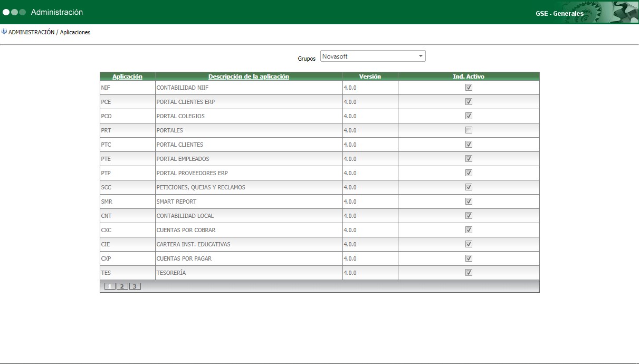Click the 4.0.0 version in TES row
This screenshot has height=364, width=639.
pyautogui.click(x=350, y=273)
